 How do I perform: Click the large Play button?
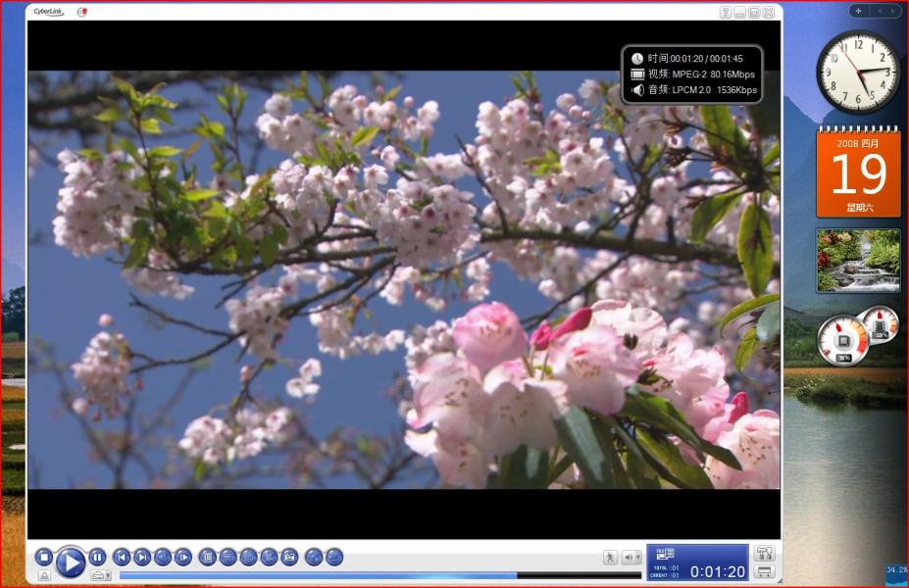(x=71, y=562)
